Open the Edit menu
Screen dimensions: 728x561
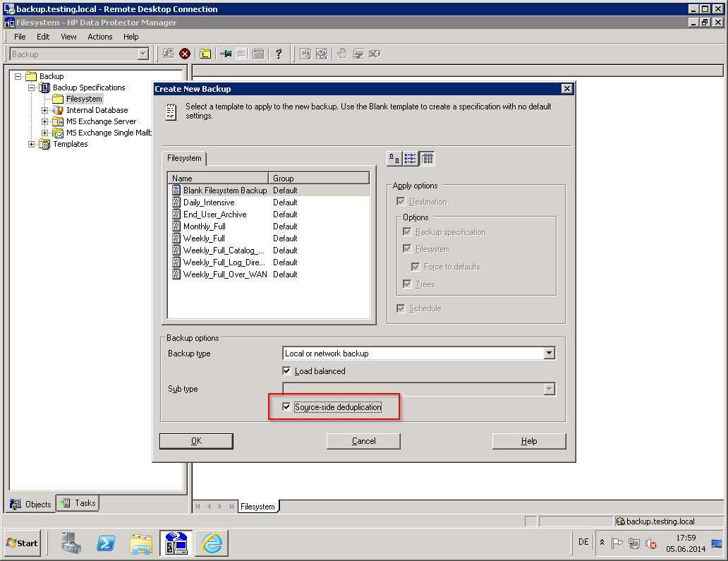(43, 37)
